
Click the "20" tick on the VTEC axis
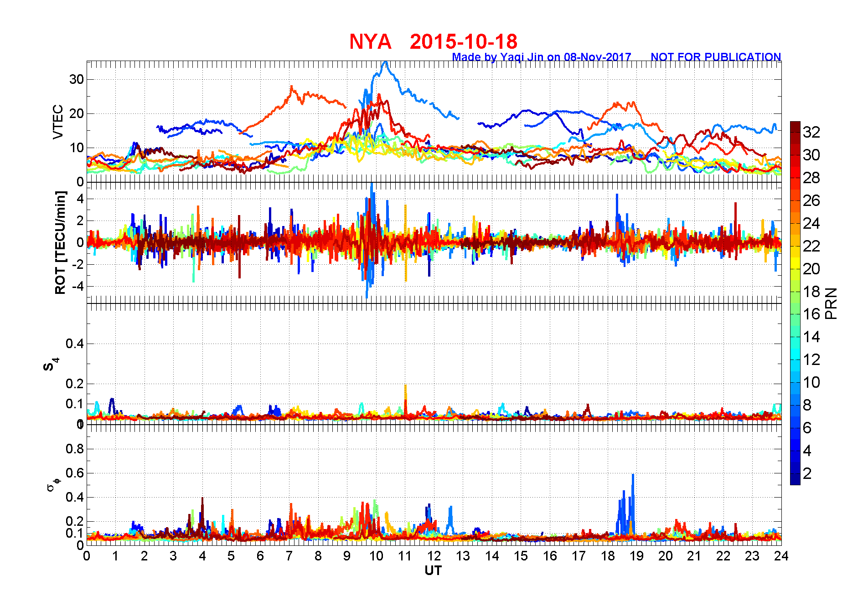pos(76,113)
